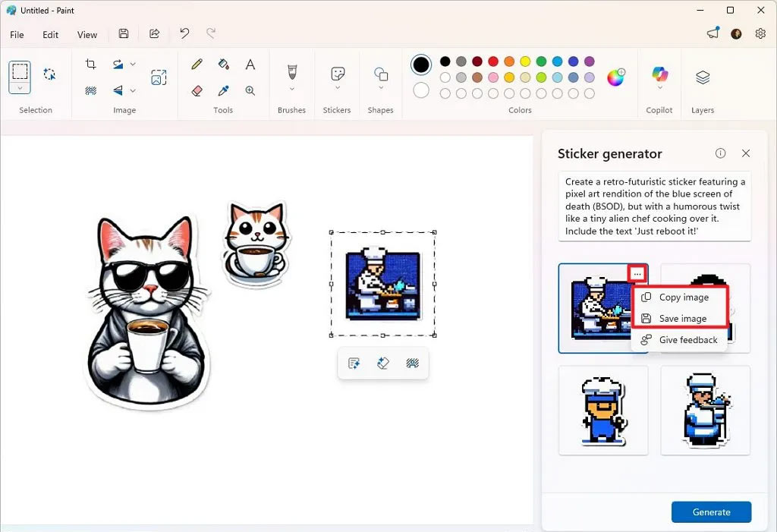
Task: Pick the Eraser tool
Action: [197, 90]
